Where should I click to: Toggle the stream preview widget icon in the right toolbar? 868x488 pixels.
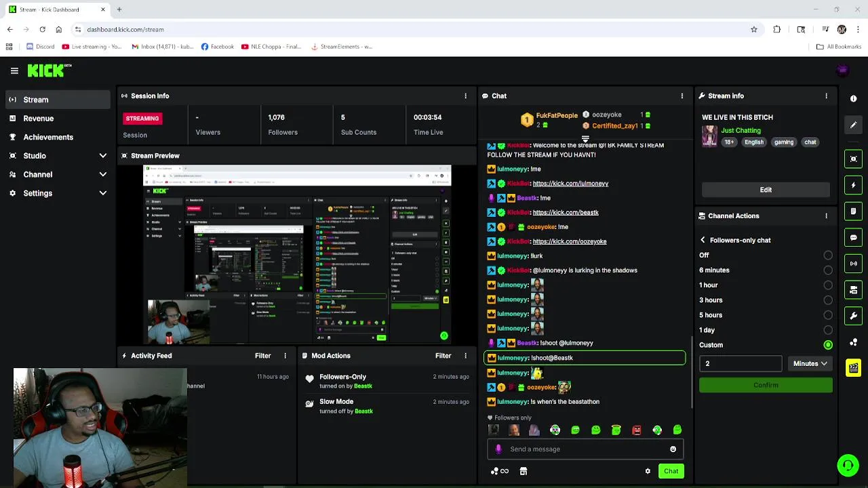coord(853,159)
